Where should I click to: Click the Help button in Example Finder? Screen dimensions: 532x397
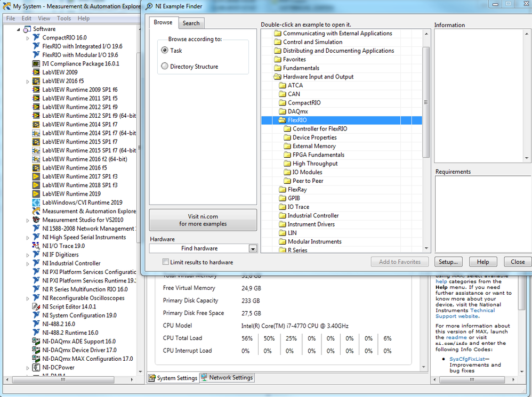483,262
